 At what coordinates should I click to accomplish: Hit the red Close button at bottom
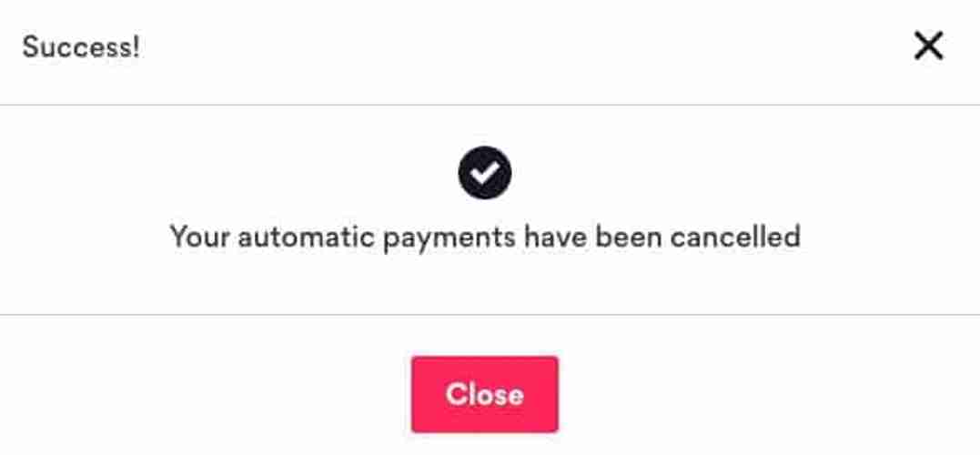click(484, 394)
